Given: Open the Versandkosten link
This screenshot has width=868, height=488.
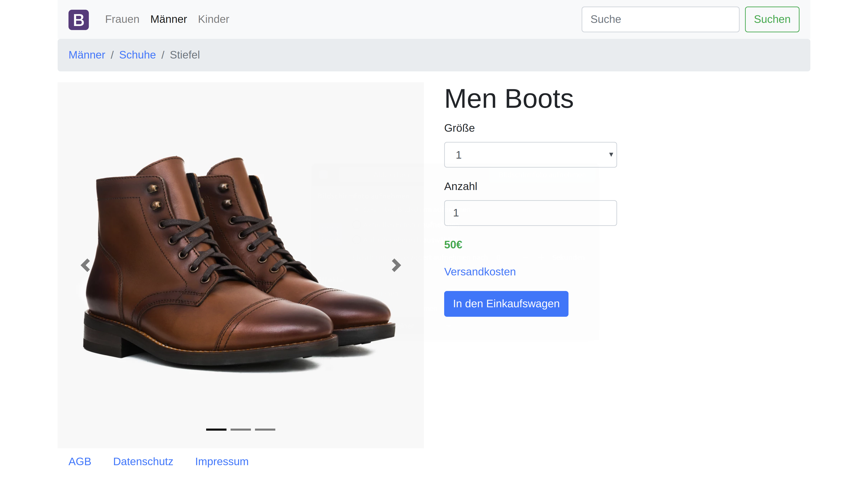Looking at the screenshot, I should click(x=479, y=272).
